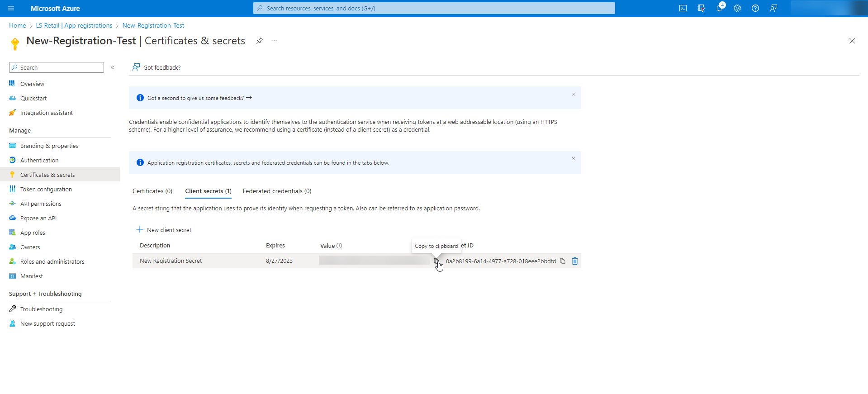The image size is (868, 394).
Task: Collapse the left navigation menu
Action: tap(113, 67)
